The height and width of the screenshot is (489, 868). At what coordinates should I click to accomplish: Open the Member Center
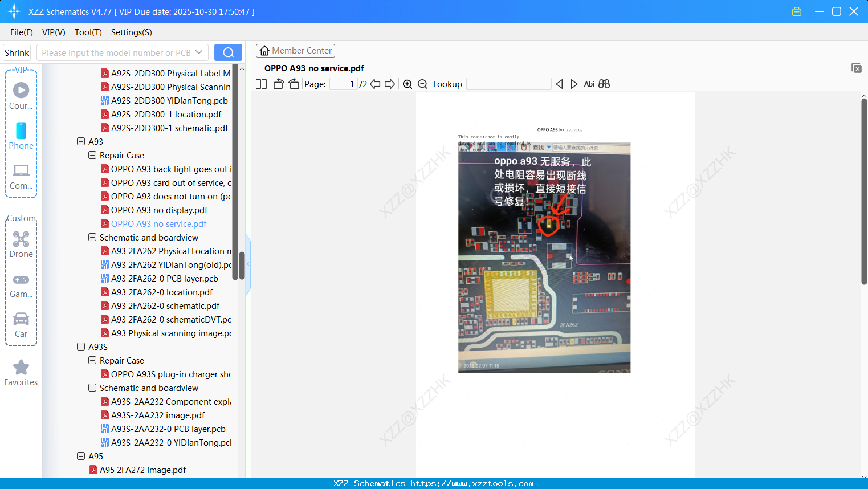[295, 51]
